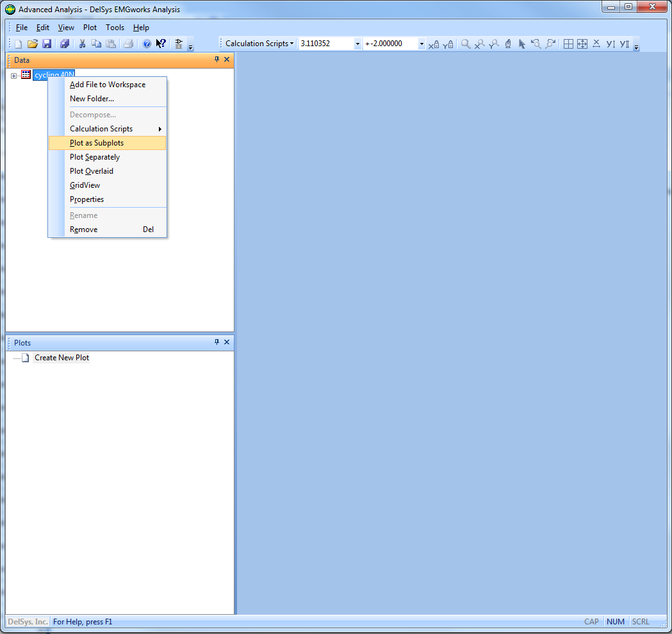This screenshot has height=634, width=672.
Task: Open the Calculation Scripts toolbar dropdown
Action: 259,44
